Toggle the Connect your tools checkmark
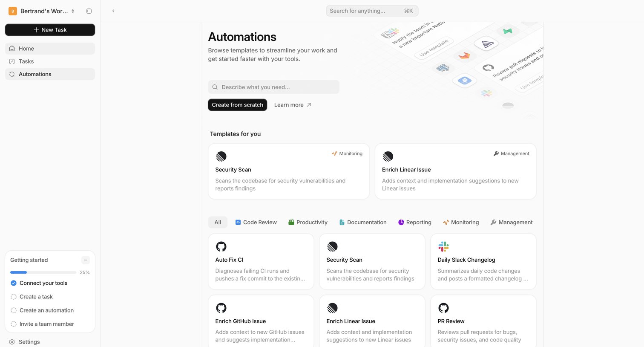Image resolution: width=644 pixels, height=347 pixels. (14, 283)
